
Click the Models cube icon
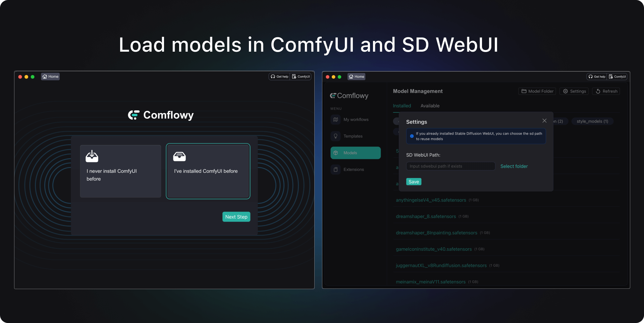tap(335, 153)
